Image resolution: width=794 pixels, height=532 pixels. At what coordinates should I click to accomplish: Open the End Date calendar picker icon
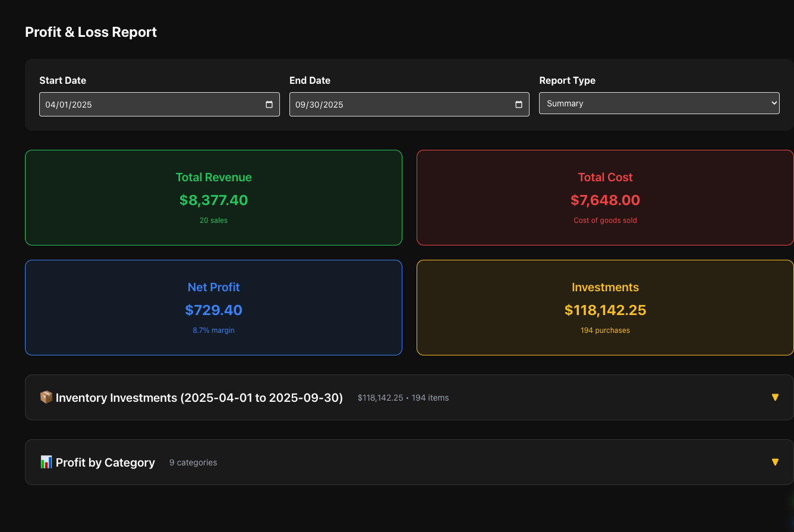[519, 105]
